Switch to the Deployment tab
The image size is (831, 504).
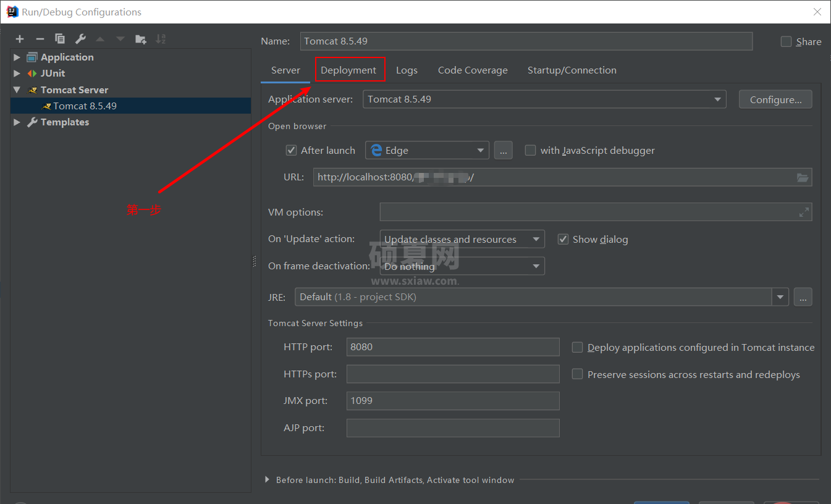click(x=348, y=70)
